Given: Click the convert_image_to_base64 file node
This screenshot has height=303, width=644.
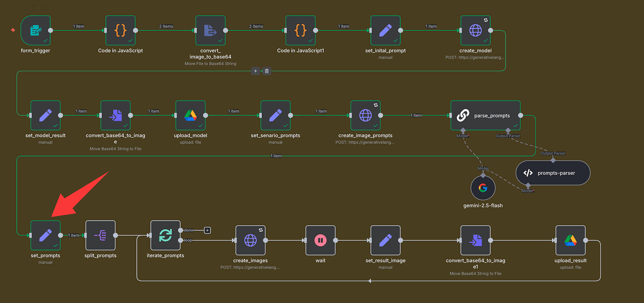Looking at the screenshot, I should (210, 30).
